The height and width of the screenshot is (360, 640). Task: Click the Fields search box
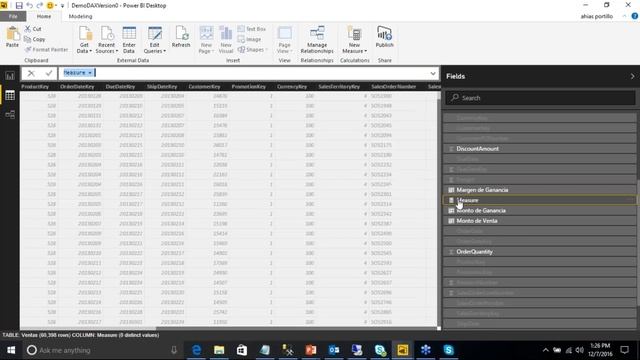540,98
